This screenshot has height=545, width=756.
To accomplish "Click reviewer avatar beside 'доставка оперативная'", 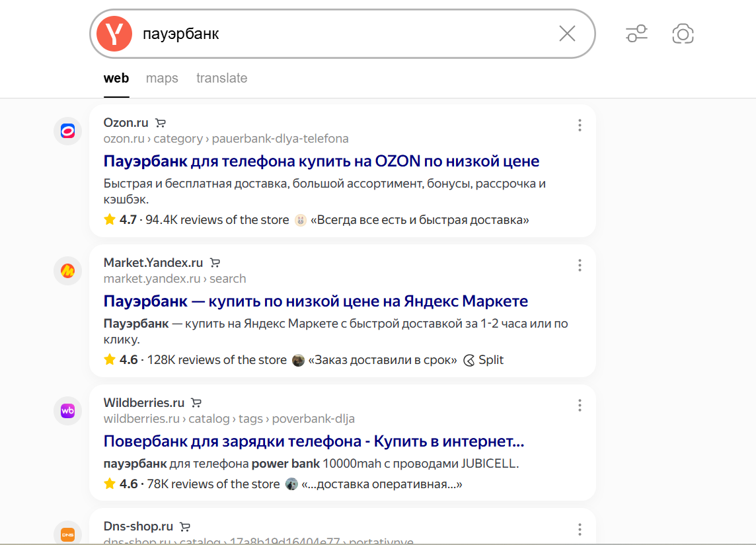I will 291,484.
